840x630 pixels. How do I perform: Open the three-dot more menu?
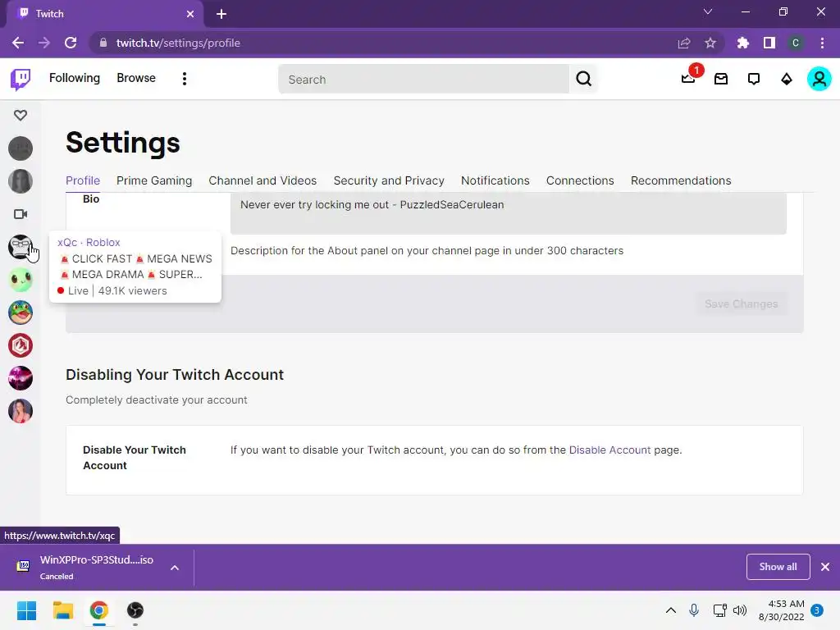[x=185, y=79]
